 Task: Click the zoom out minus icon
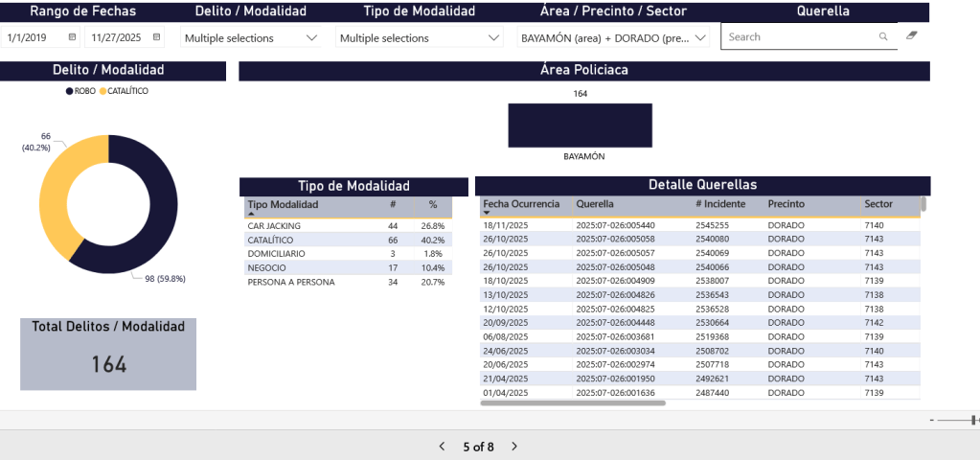coord(932,420)
